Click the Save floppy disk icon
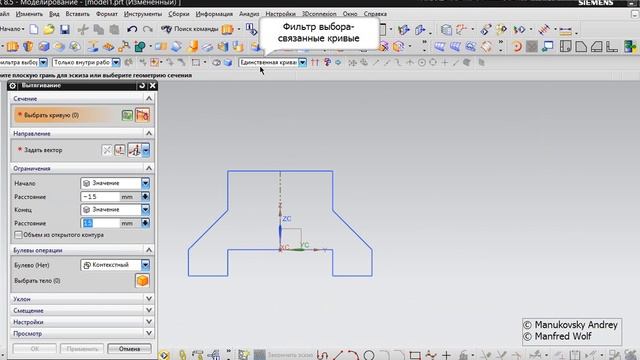 [64, 29]
